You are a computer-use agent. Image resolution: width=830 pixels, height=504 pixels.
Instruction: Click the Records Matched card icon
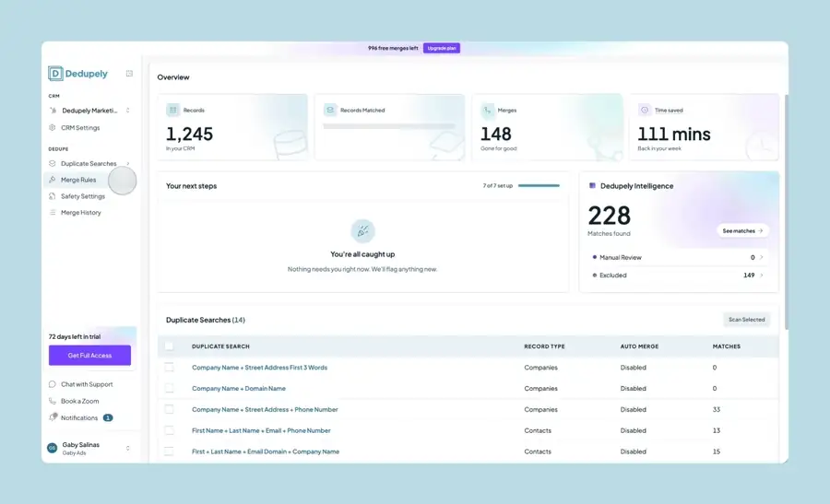pyautogui.click(x=330, y=110)
